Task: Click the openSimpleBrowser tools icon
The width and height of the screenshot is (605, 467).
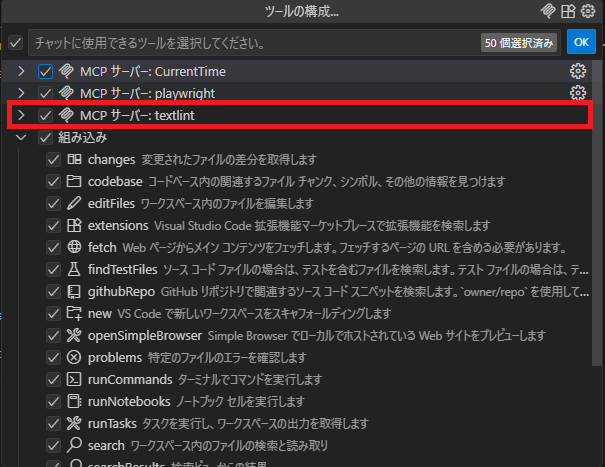Action: click(x=74, y=335)
